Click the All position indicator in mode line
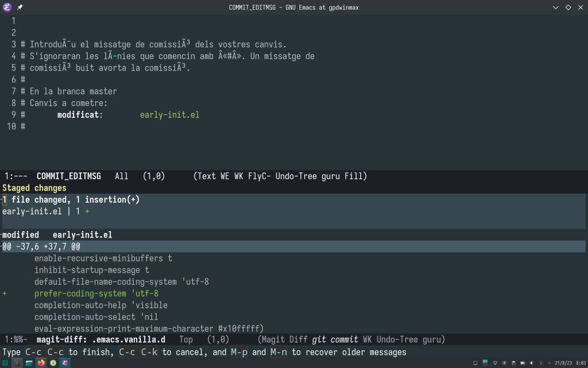This screenshot has width=588, height=368. (x=122, y=176)
